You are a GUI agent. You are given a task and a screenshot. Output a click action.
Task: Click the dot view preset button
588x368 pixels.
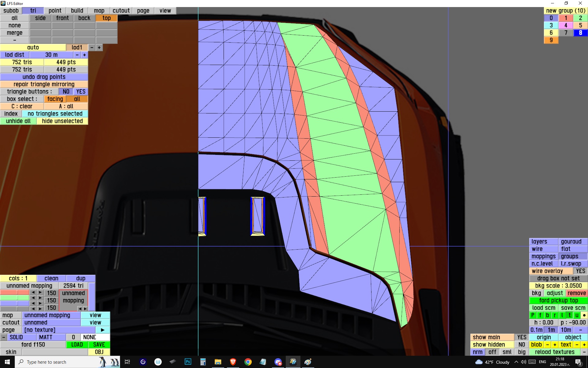coord(584,315)
